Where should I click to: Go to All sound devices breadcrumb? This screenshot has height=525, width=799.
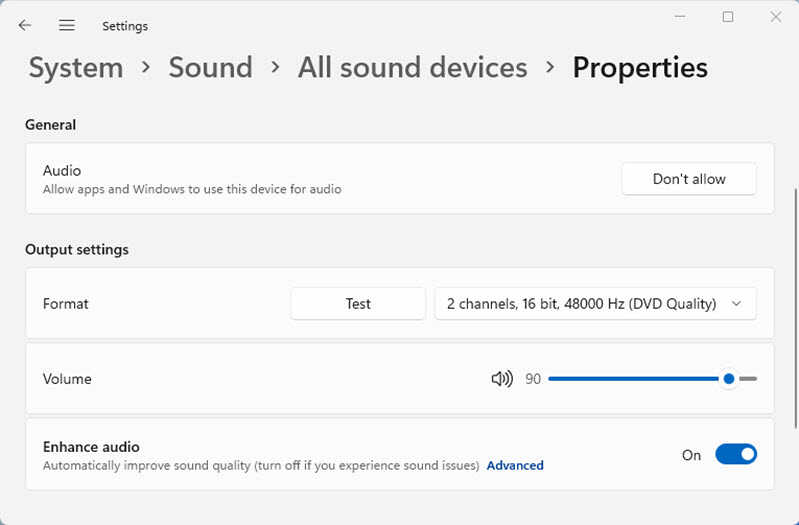pos(412,67)
